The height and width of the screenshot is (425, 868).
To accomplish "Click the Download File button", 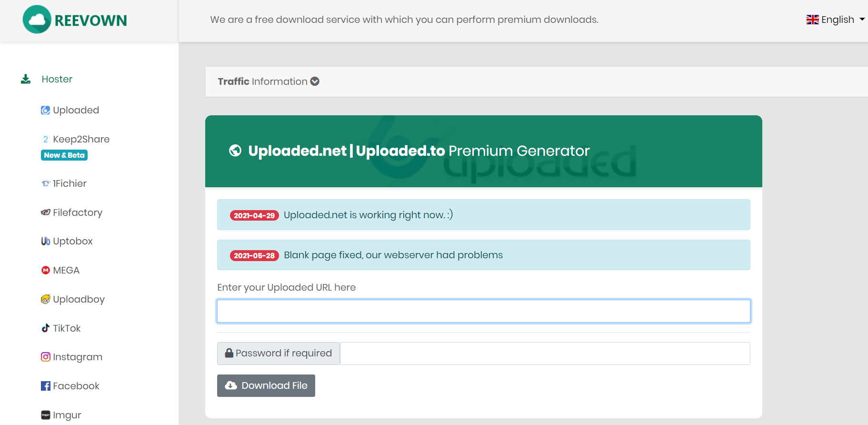I will (266, 385).
